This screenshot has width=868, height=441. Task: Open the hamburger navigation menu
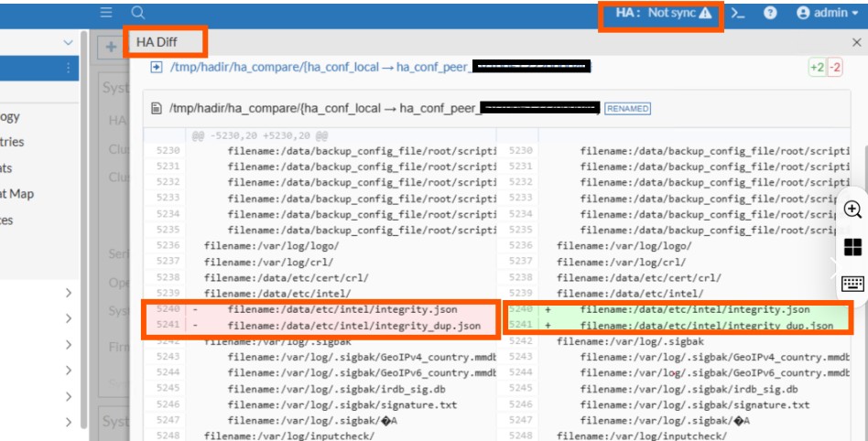point(106,12)
